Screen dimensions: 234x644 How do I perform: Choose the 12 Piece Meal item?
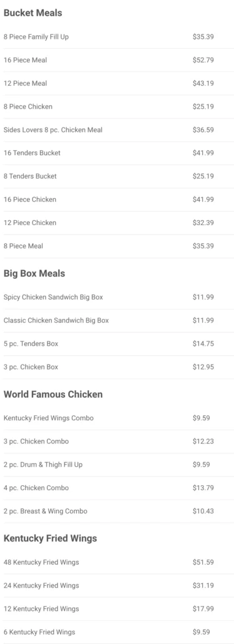[117, 83]
